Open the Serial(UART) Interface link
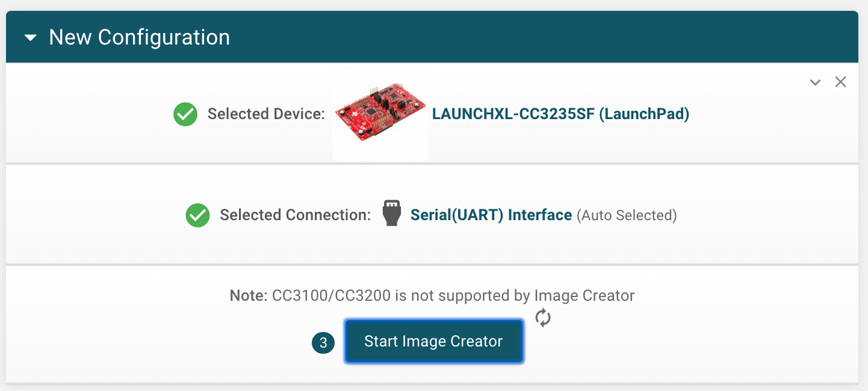868x391 pixels. pos(491,215)
